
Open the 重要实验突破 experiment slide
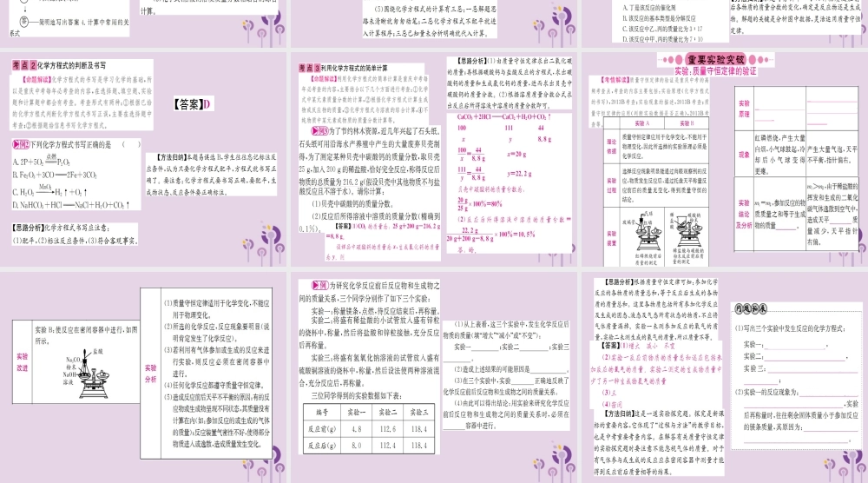click(x=724, y=158)
